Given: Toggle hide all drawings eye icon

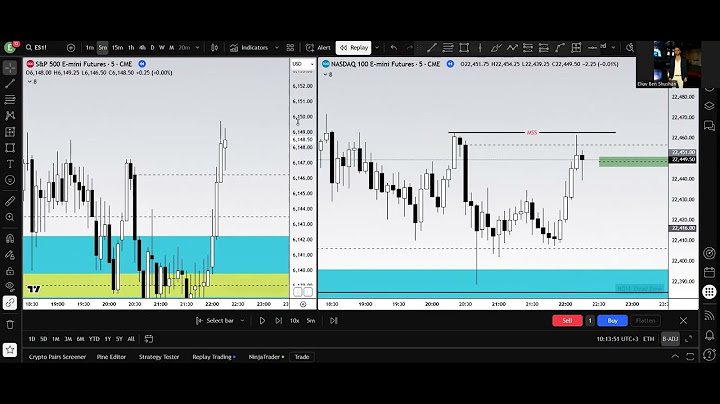Looking at the screenshot, I should coord(10,287).
